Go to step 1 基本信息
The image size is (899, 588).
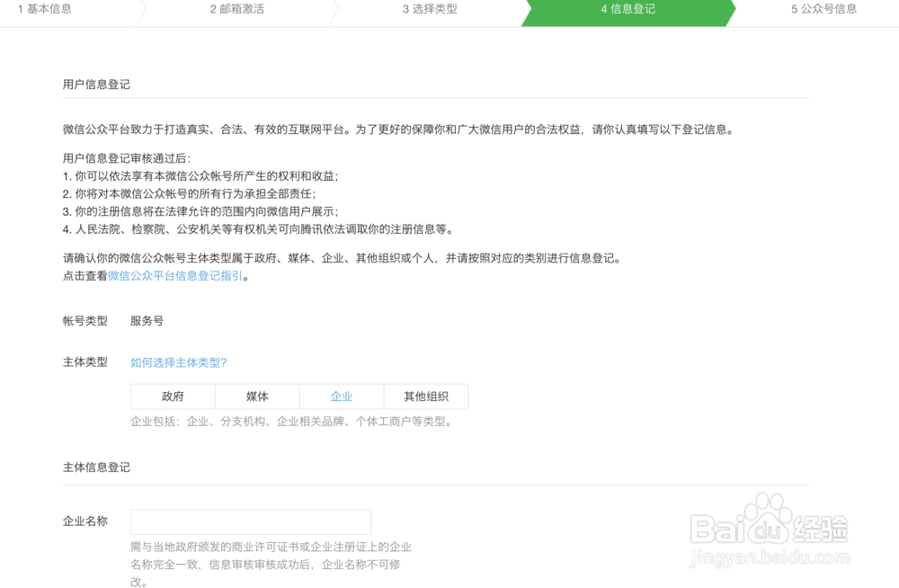pyautogui.click(x=45, y=9)
